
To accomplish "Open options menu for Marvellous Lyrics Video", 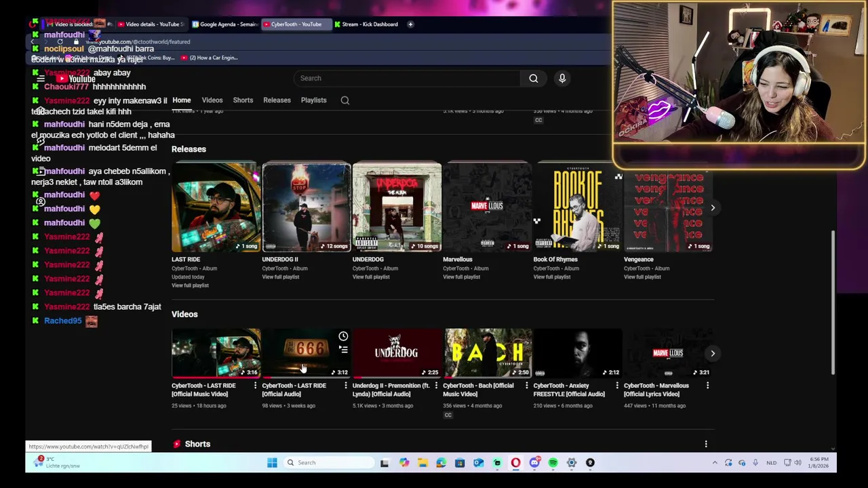I will 707,386.
